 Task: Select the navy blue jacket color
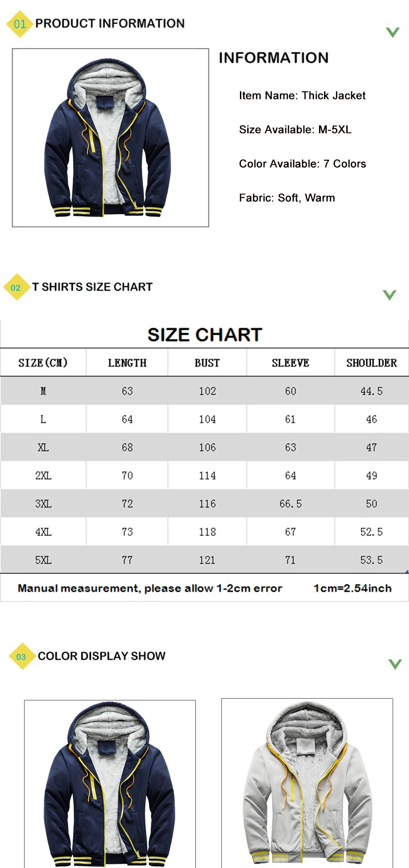click(x=110, y=784)
